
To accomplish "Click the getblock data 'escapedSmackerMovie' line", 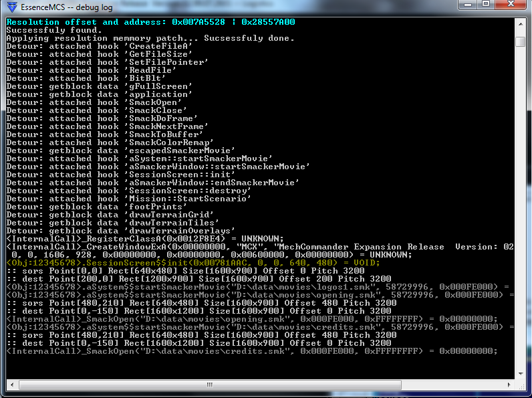I will [x=121, y=151].
